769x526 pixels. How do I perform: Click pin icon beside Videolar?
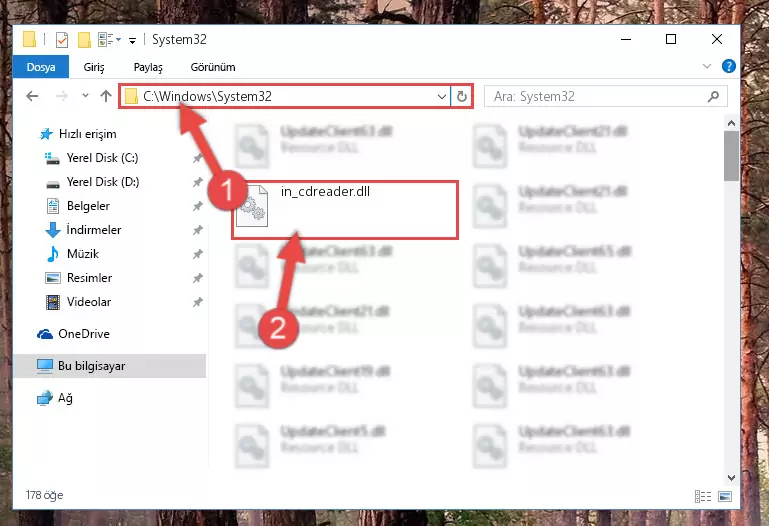198,302
